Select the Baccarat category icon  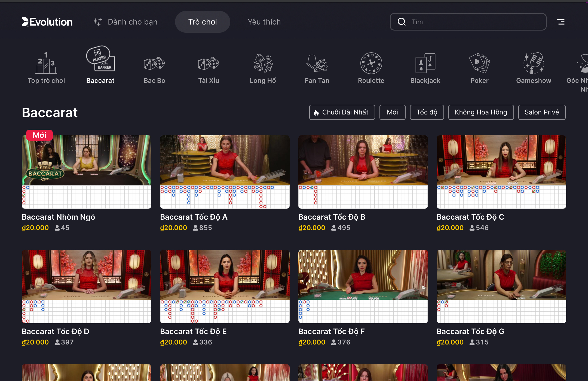100,59
